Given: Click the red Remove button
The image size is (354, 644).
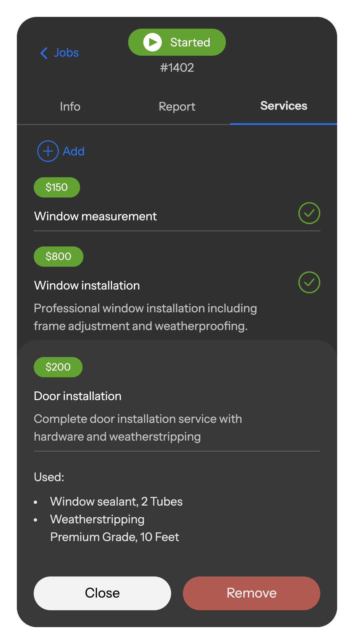Looking at the screenshot, I should point(251,593).
